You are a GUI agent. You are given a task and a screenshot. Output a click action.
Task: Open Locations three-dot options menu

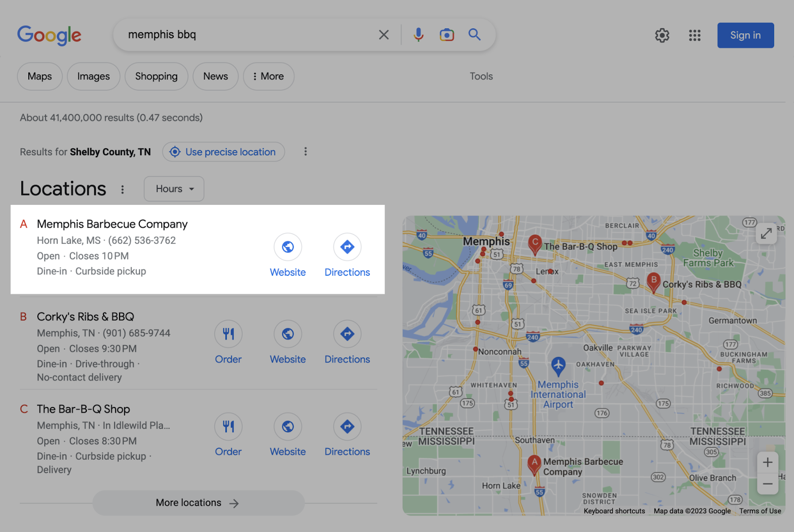coord(123,189)
